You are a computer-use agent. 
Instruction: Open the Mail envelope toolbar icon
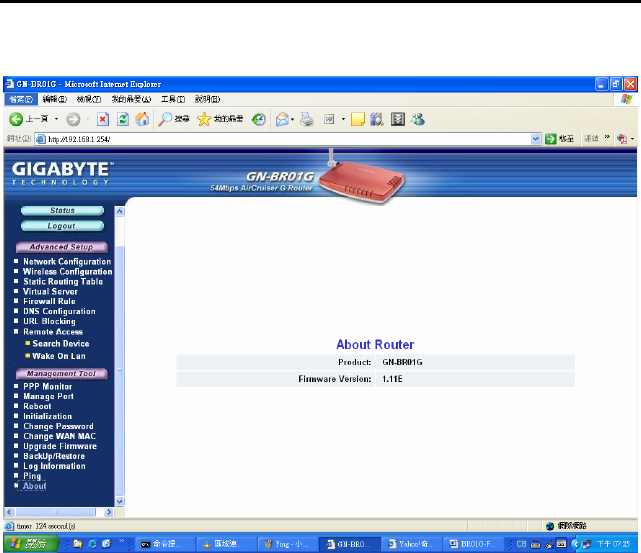pos(282,119)
